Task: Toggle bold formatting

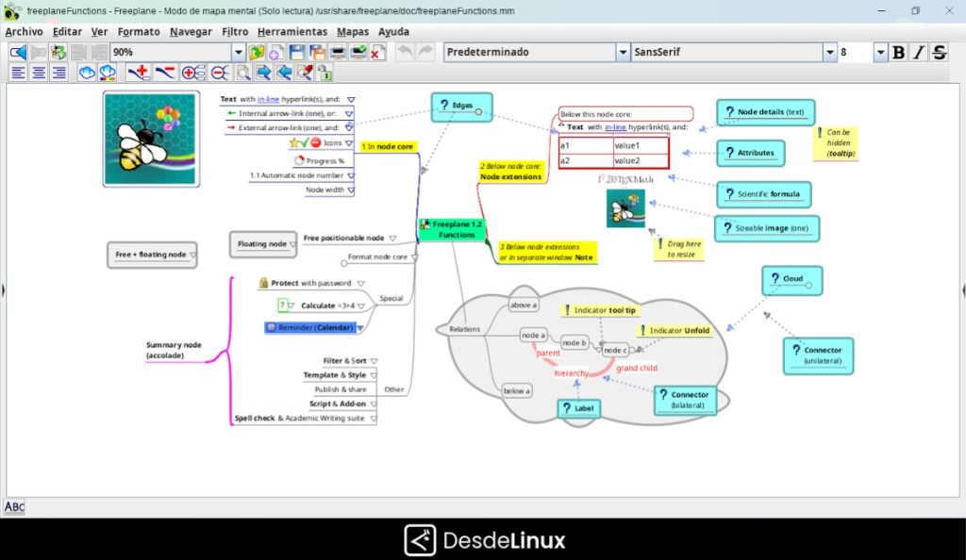Action: point(897,52)
